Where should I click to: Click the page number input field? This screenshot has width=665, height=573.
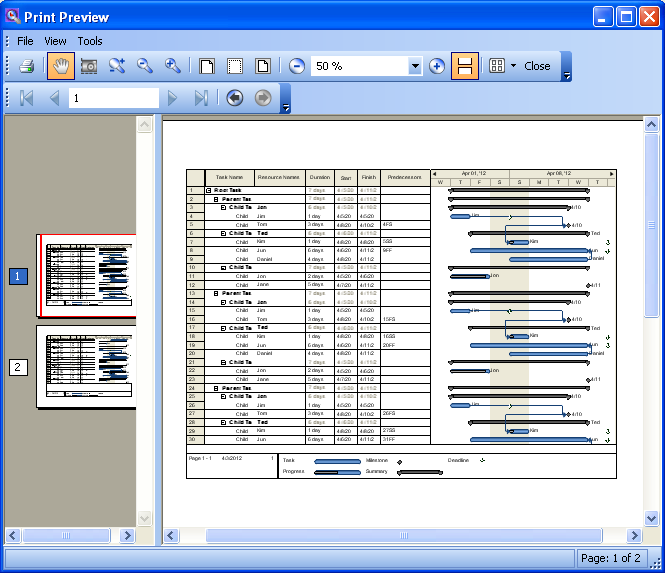[112, 98]
